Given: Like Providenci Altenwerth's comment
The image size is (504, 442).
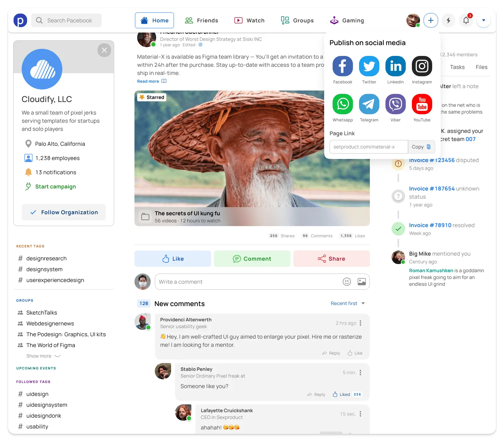Looking at the screenshot, I should pos(355,353).
